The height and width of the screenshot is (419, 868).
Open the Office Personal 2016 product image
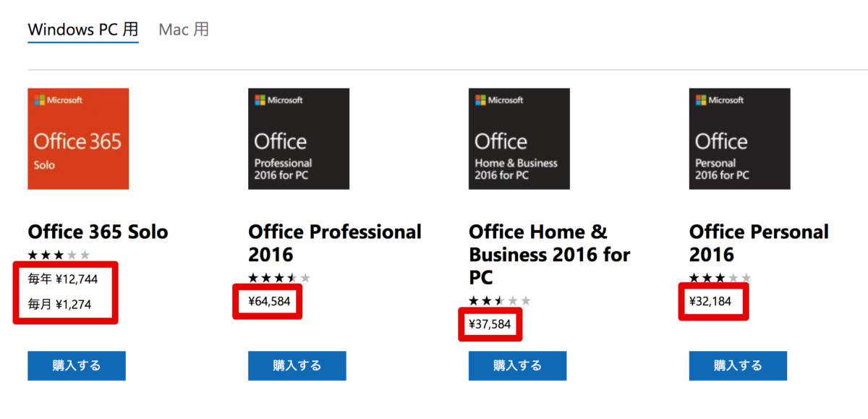coord(739,139)
